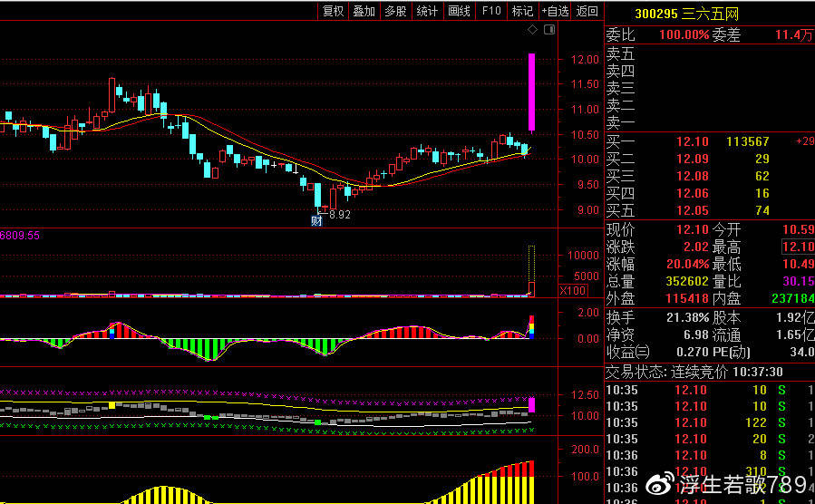815x504 pixels.
Task: Select the 买五 bid row at 12.05
Action: coord(707,210)
